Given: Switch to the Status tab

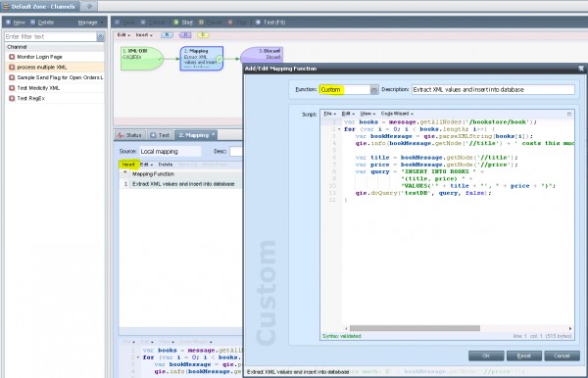Looking at the screenshot, I should pyautogui.click(x=129, y=135).
